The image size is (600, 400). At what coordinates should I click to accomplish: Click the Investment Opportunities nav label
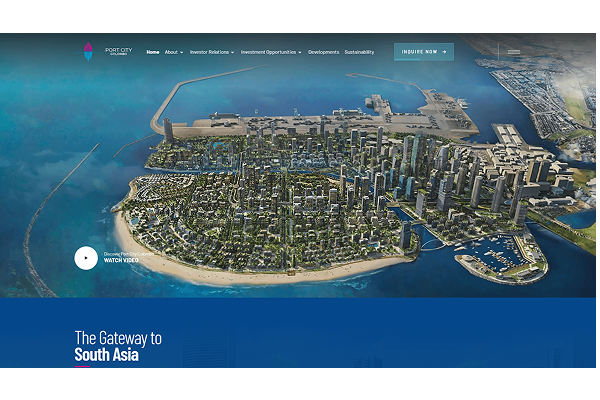click(x=268, y=52)
